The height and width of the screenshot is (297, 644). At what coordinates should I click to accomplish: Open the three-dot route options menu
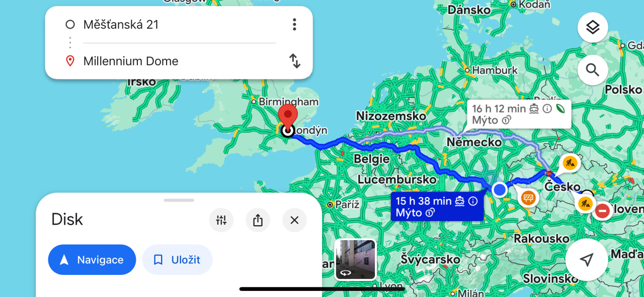pyautogui.click(x=294, y=24)
